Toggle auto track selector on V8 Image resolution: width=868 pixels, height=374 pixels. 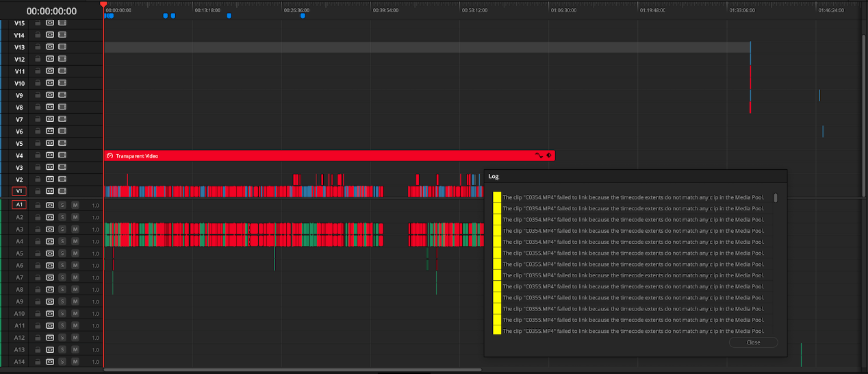point(50,107)
